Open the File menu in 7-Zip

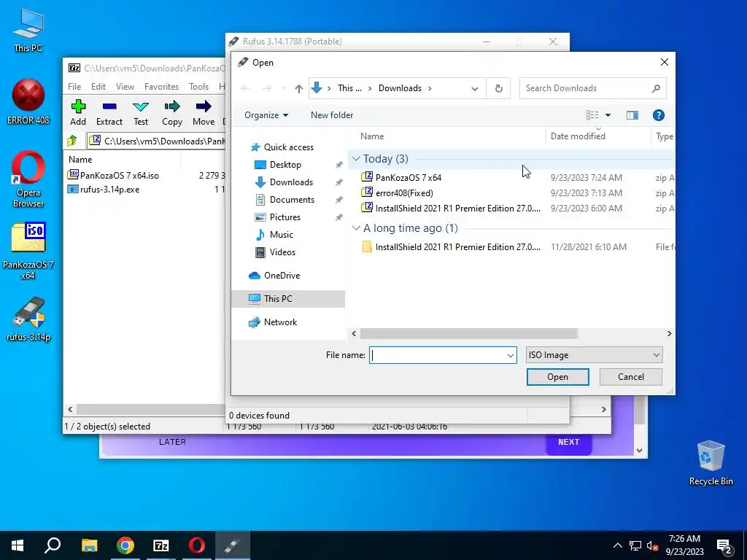coord(74,87)
